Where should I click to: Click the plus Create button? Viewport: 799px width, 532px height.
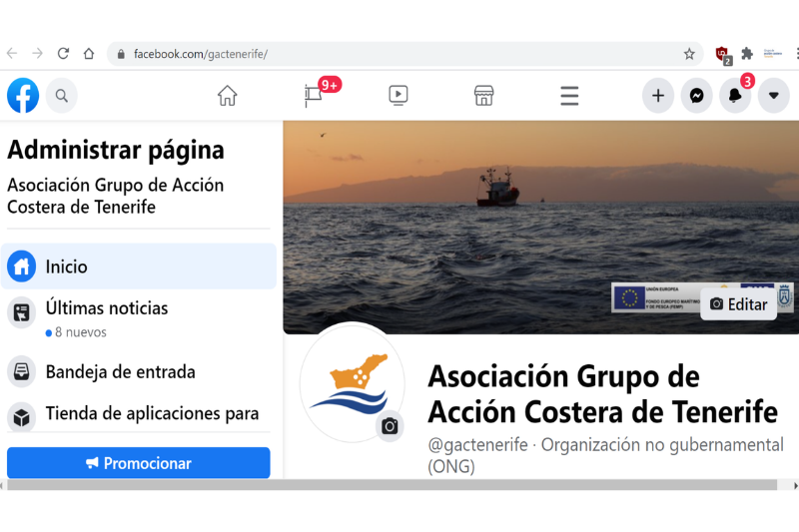pos(657,96)
